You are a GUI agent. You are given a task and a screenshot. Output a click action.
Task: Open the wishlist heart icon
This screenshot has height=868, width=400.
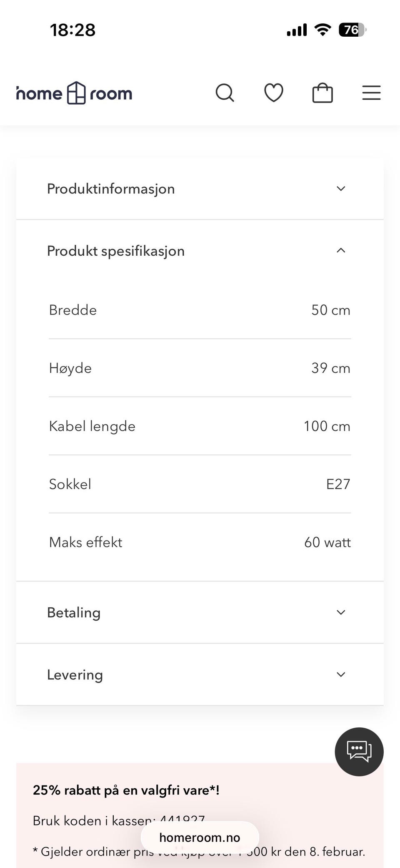(274, 93)
